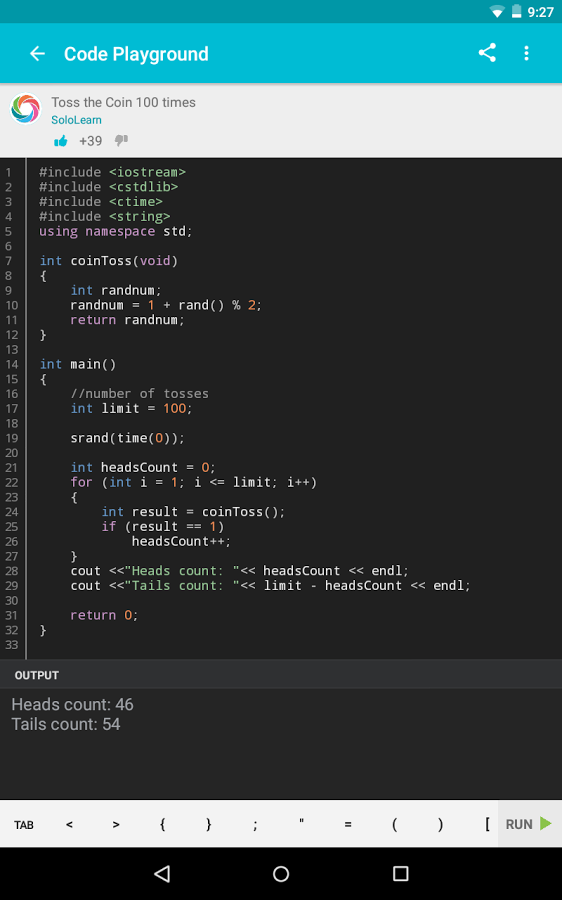Screen dimensions: 562x900
Task: Open the three-dot overflow menu
Action: pos(526,53)
